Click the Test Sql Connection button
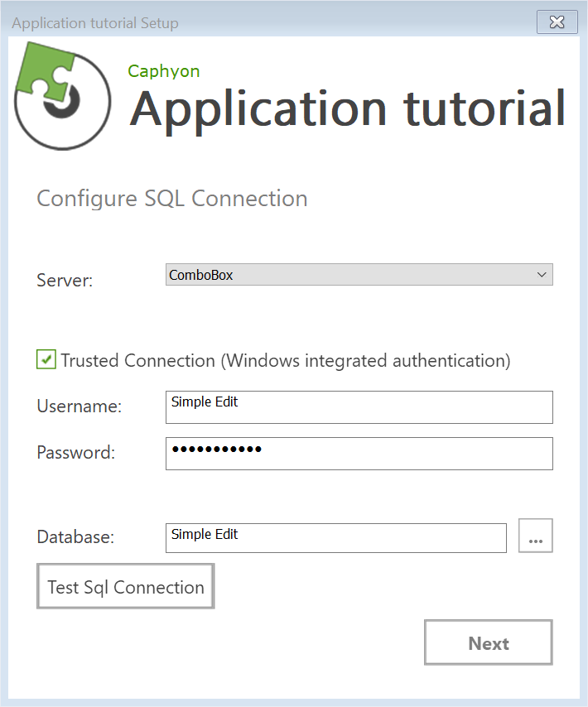588x707 pixels. coord(125,586)
